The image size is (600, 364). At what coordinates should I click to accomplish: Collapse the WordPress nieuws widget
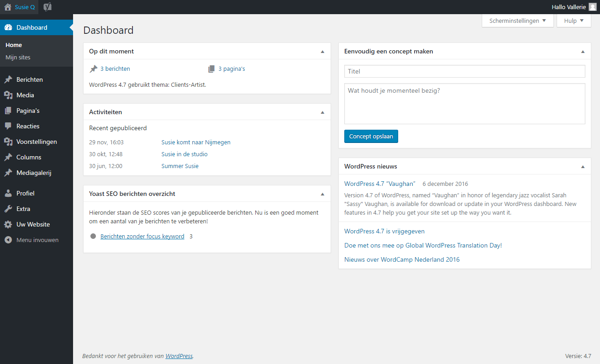point(583,167)
